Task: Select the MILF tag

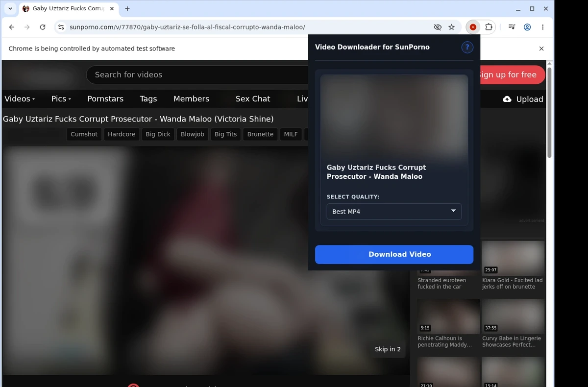Action: 291,134
